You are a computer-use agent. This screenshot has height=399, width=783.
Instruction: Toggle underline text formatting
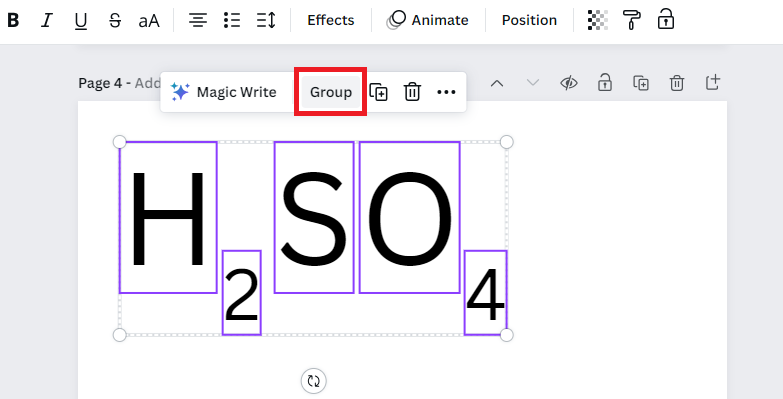click(x=80, y=21)
